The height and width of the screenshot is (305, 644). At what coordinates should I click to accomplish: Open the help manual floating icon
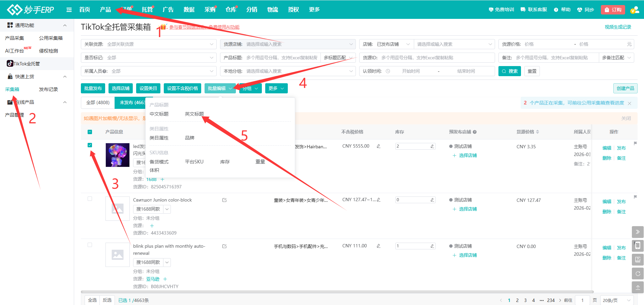638,260
